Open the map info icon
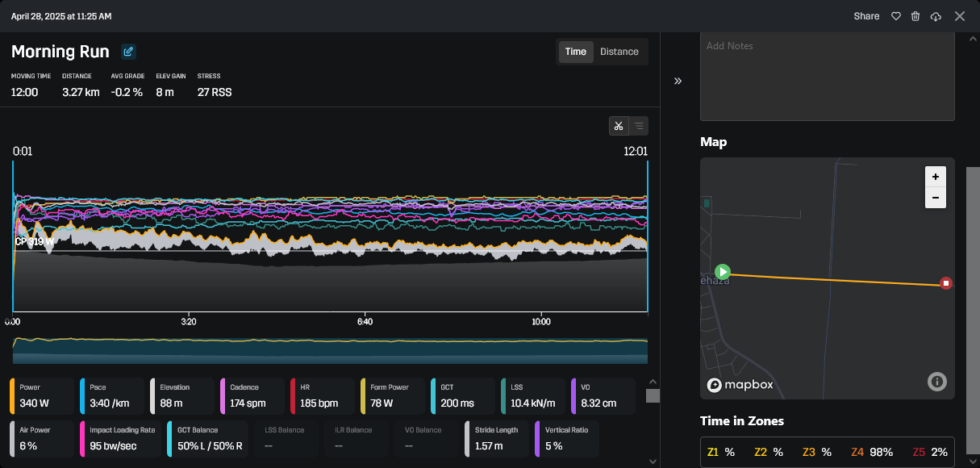Image resolution: width=980 pixels, height=468 pixels. tap(936, 382)
